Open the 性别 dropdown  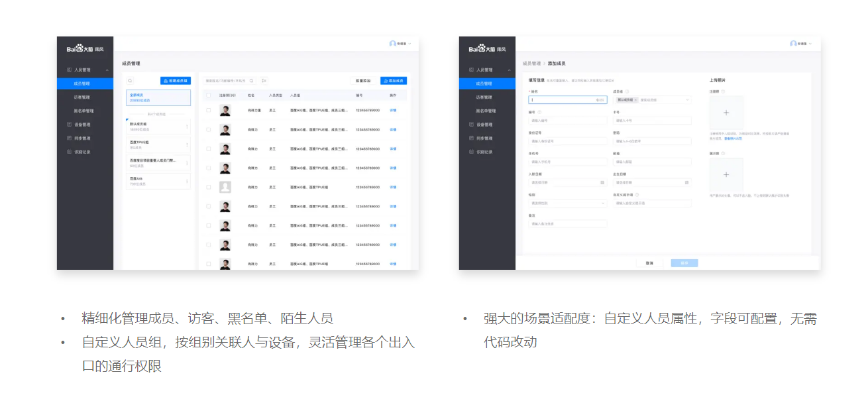tap(567, 204)
